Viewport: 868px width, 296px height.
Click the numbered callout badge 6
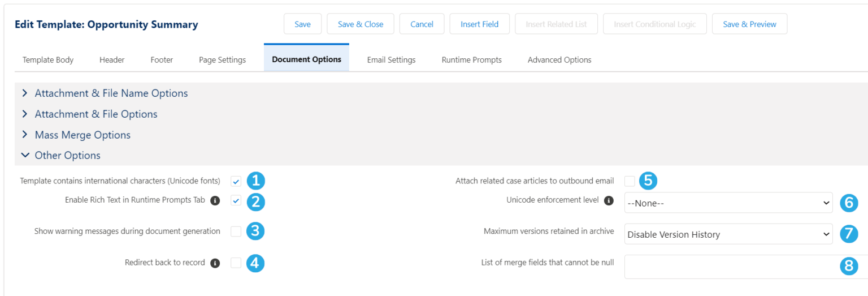[849, 203]
